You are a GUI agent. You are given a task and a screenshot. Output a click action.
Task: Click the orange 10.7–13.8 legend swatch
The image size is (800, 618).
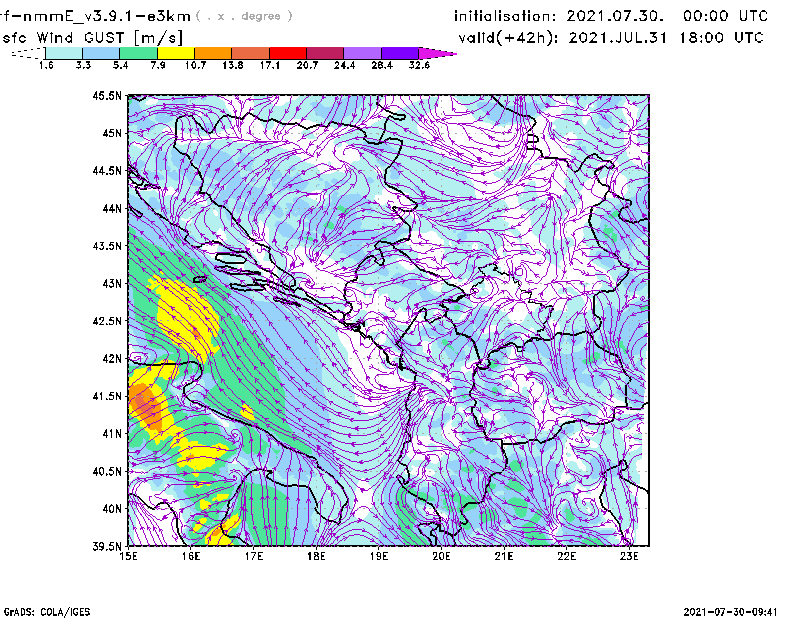(213, 53)
